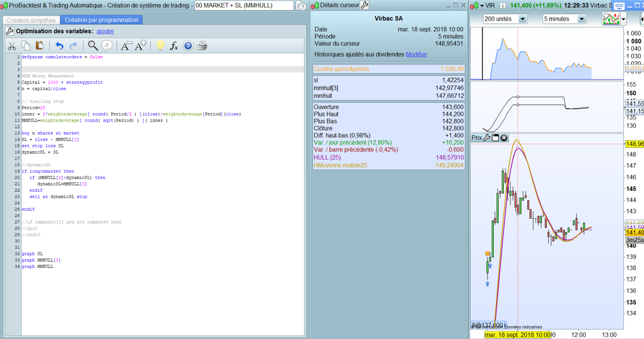Click the comment bubble icon
Viewport: 644px width, 339px height.
pos(107,46)
